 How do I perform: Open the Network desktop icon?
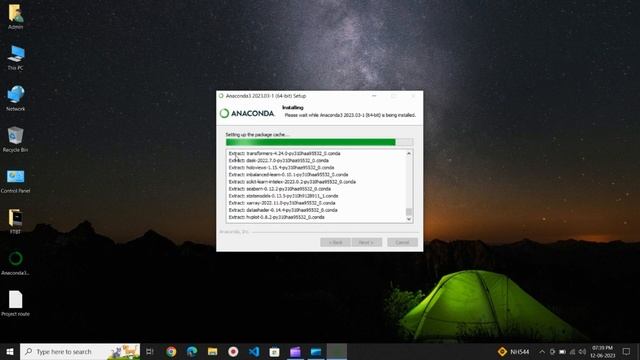[16, 98]
